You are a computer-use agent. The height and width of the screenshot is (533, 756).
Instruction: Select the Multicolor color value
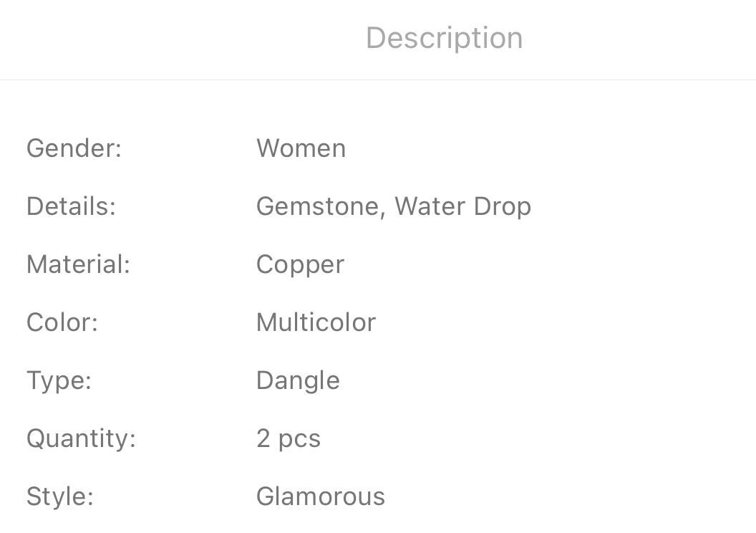point(316,322)
